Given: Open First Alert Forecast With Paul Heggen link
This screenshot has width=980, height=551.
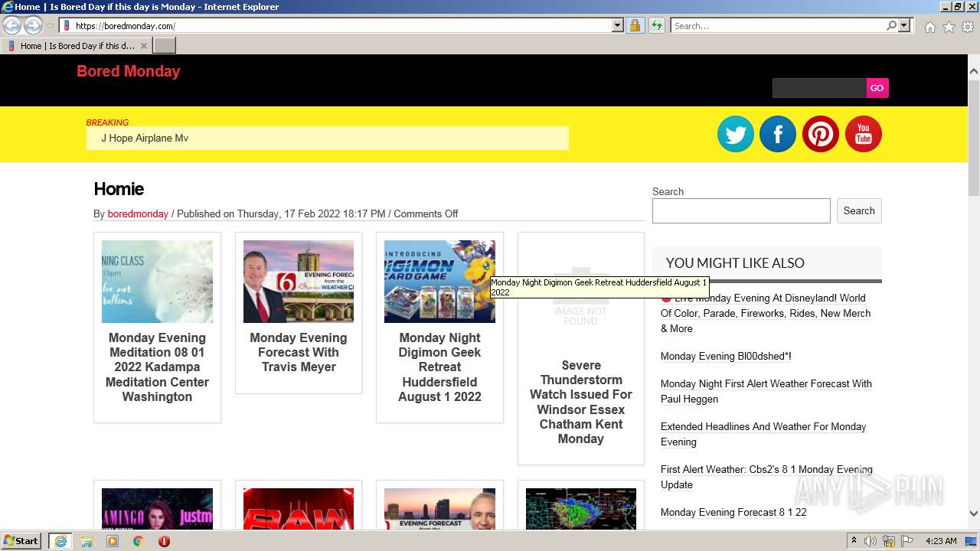Looking at the screenshot, I should click(x=766, y=391).
